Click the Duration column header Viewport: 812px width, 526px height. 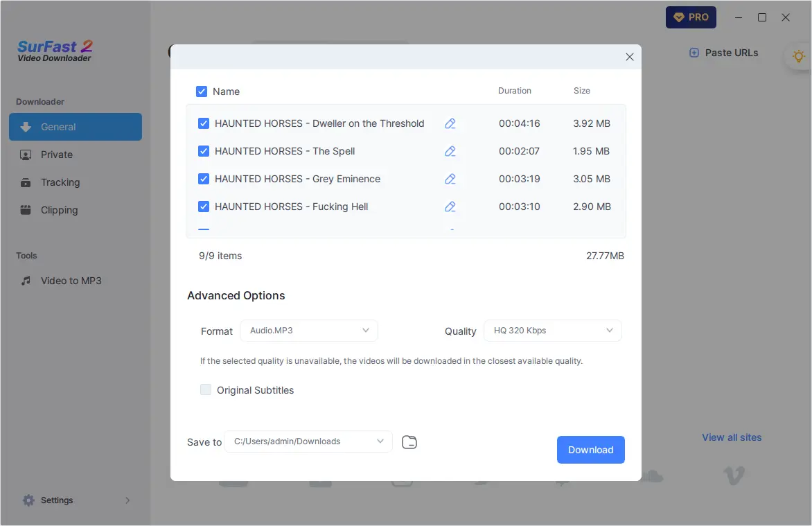tap(514, 91)
